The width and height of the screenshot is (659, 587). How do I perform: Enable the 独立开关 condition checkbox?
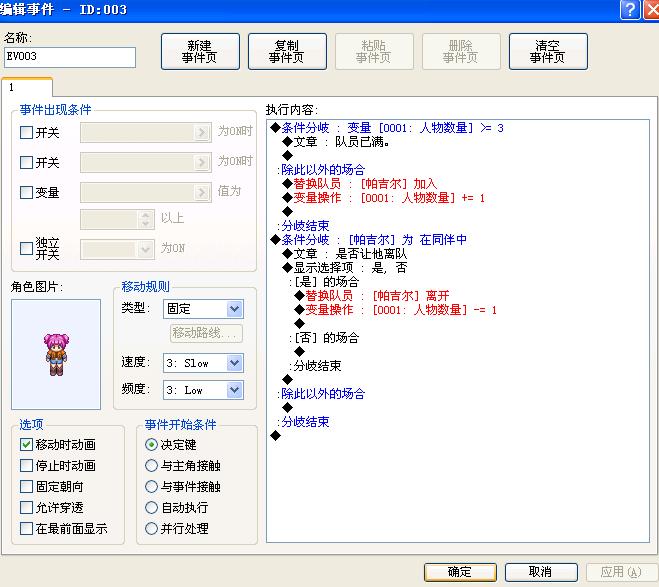(x=26, y=248)
